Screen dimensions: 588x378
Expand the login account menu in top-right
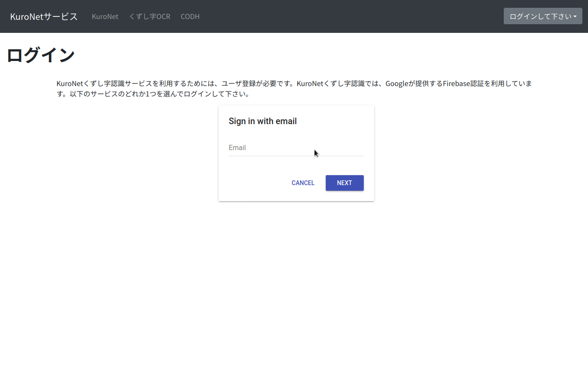coord(543,16)
